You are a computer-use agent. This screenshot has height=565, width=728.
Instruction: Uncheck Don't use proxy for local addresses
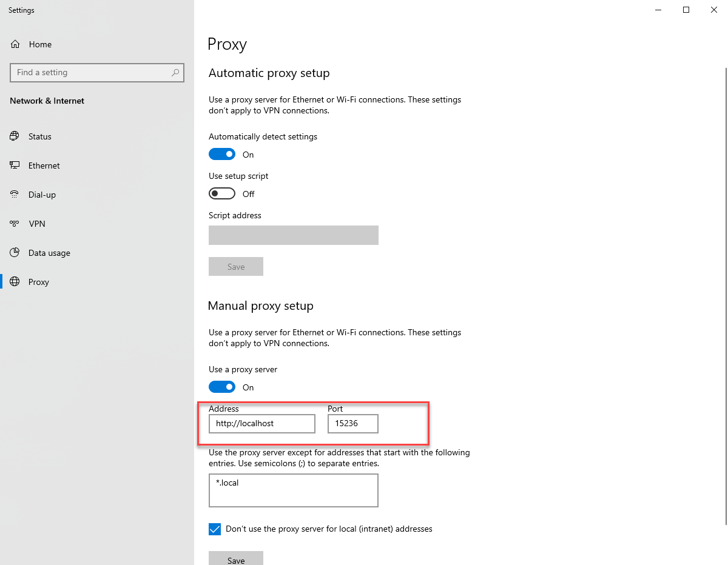pos(215,529)
